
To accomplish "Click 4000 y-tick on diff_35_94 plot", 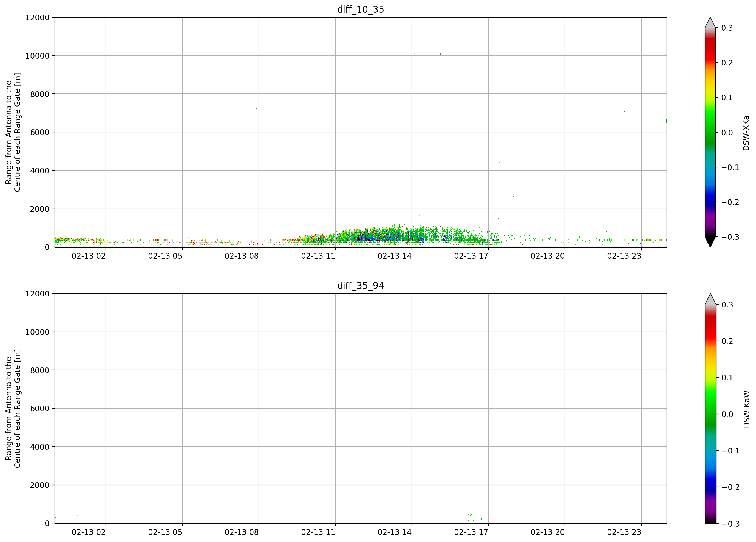I will coord(40,447).
